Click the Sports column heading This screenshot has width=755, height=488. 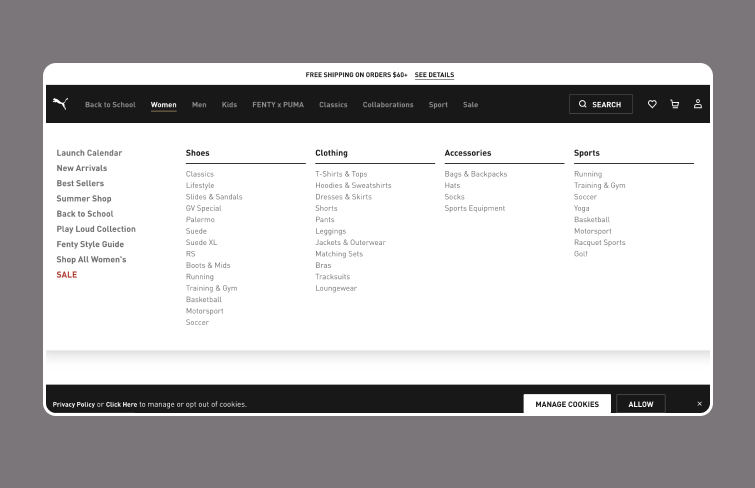click(x=586, y=153)
